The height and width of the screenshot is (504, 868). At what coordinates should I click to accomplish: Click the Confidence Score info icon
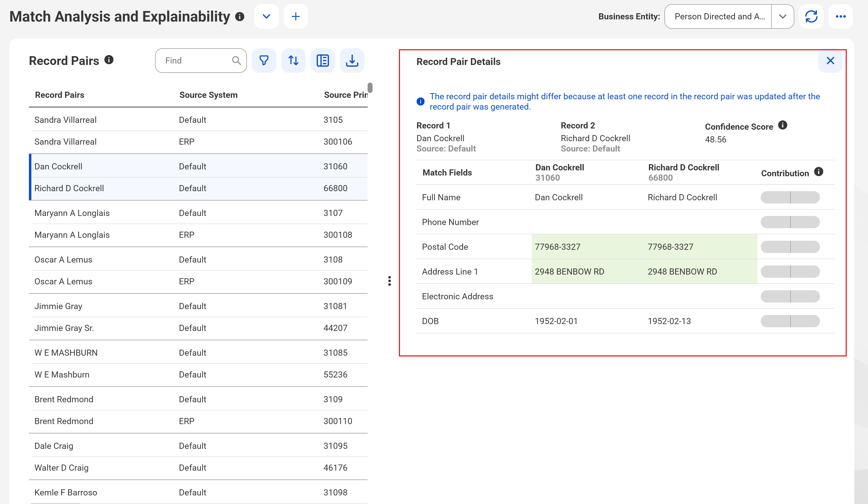[x=783, y=125]
